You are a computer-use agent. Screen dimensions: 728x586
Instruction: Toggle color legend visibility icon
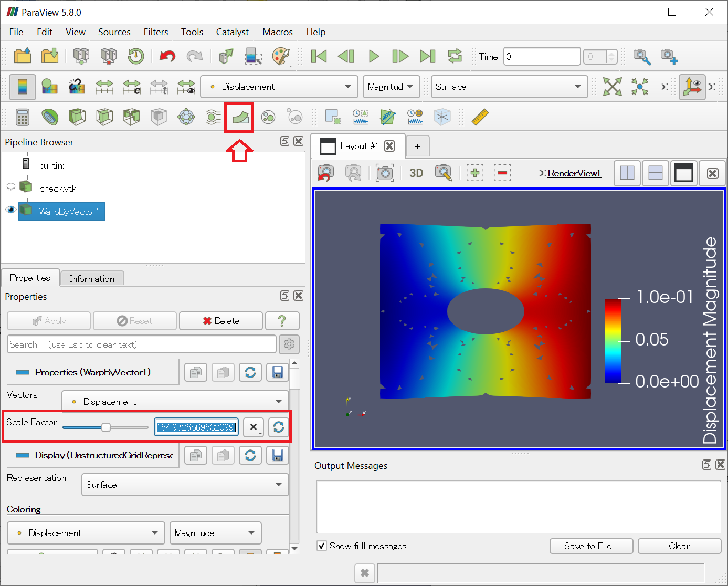22,87
